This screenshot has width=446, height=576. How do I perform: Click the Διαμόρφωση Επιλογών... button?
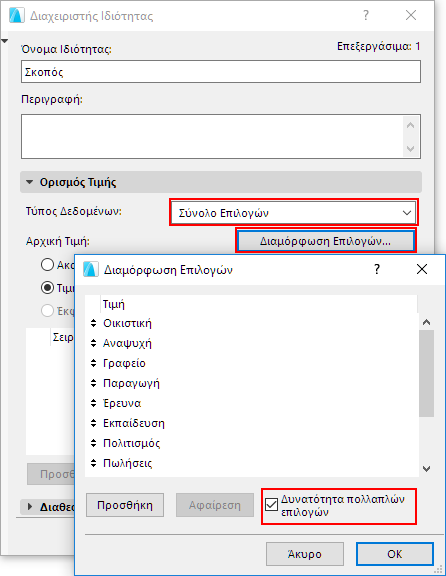[x=325, y=241]
